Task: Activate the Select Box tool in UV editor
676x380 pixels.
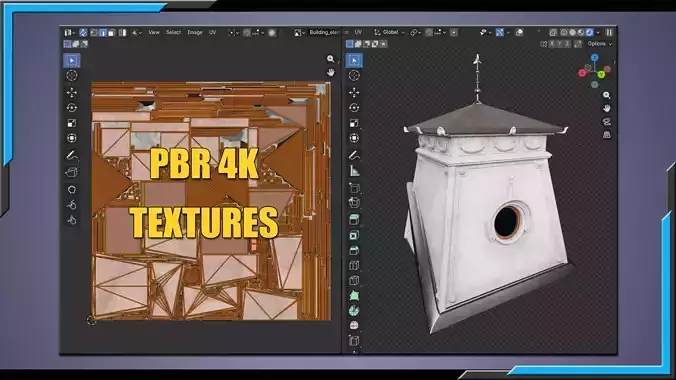Action: coord(72,60)
